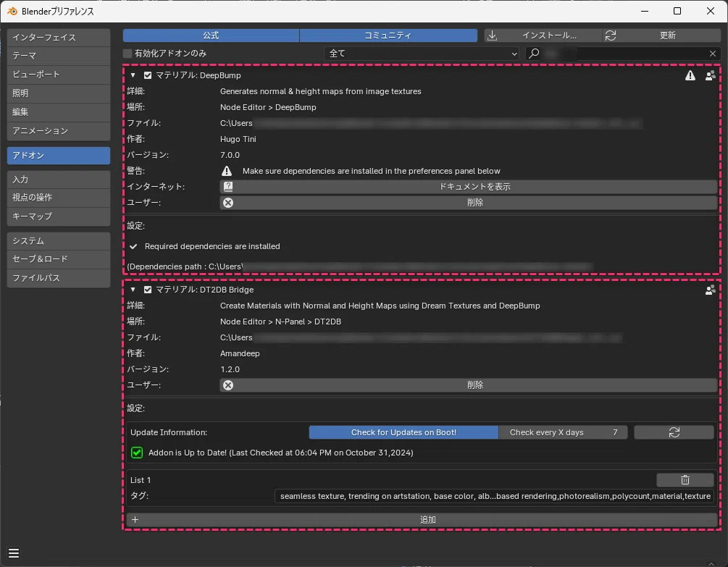Toggle the 公式 filter

coord(211,35)
